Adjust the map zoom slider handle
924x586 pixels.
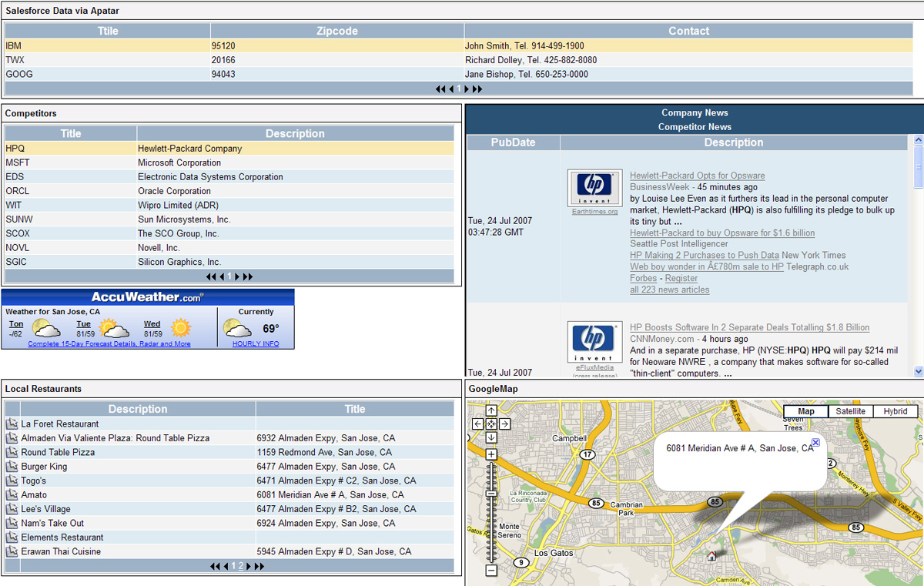[x=491, y=493]
